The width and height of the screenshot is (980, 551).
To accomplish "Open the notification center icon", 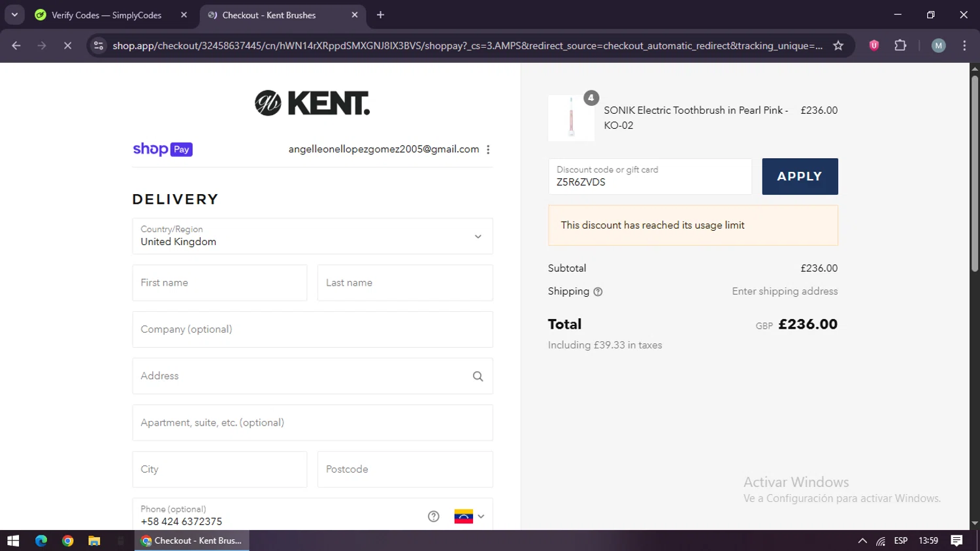I will [x=956, y=541].
